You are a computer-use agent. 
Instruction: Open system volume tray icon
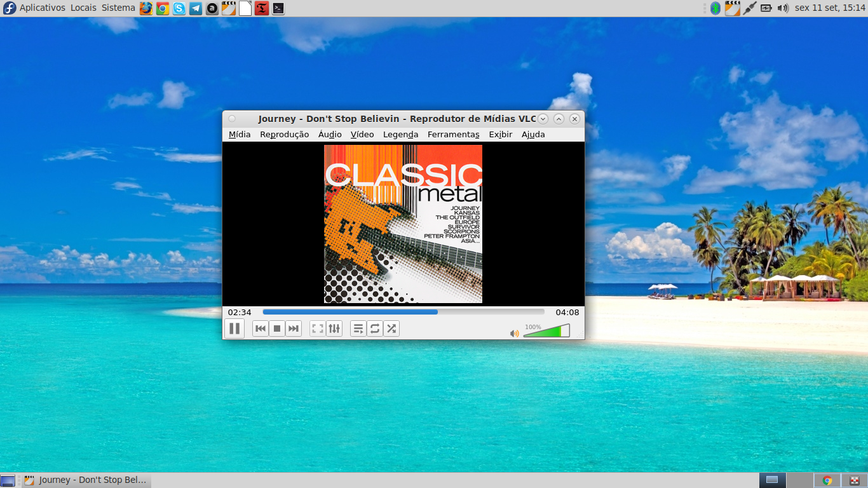pos(783,8)
